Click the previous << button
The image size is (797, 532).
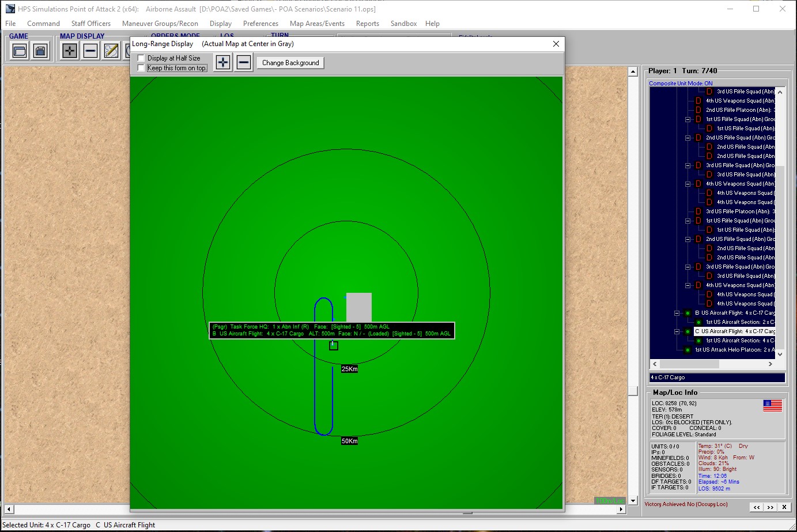[757, 507]
